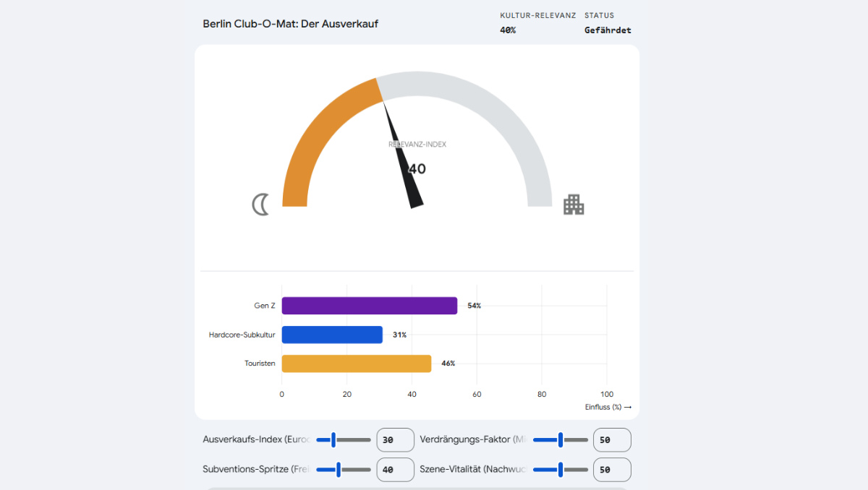Select the blue Hardcore-Subkultur bar

(332, 335)
